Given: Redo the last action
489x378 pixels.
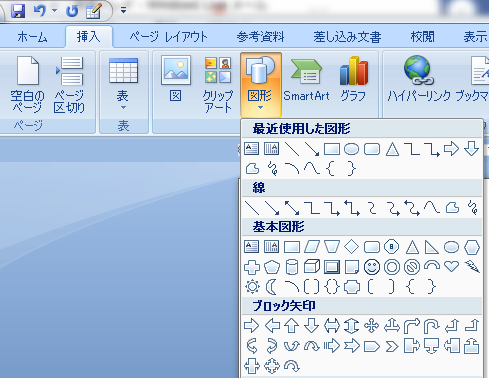Looking at the screenshot, I should (x=72, y=11).
